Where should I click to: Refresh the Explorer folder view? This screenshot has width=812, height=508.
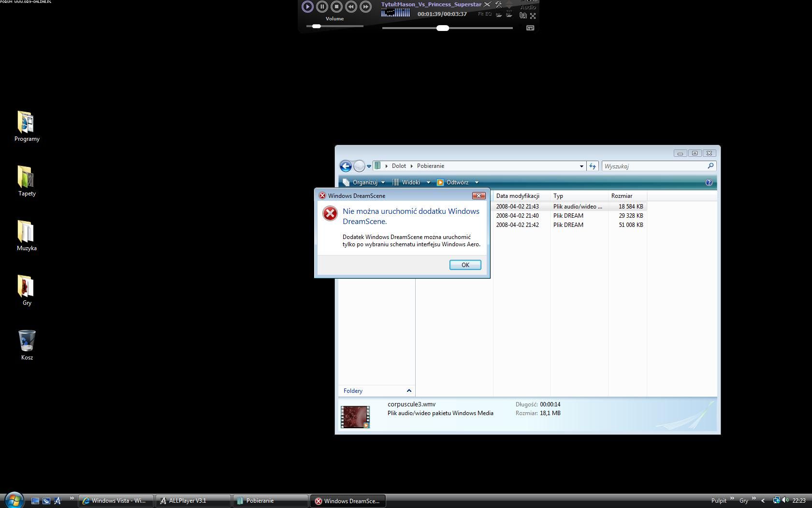point(592,166)
